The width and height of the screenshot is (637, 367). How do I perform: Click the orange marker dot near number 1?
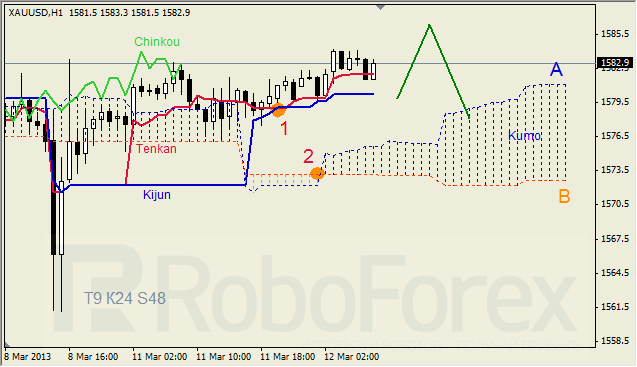[x=278, y=110]
